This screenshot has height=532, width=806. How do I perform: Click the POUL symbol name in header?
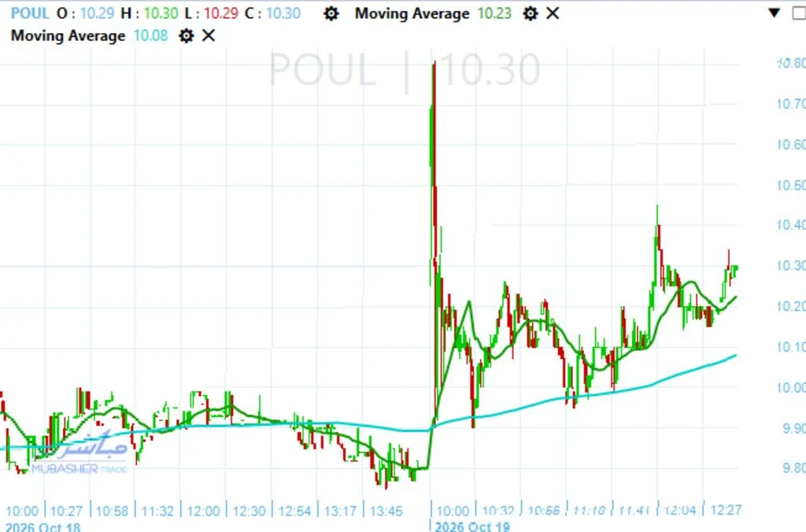click(30, 13)
